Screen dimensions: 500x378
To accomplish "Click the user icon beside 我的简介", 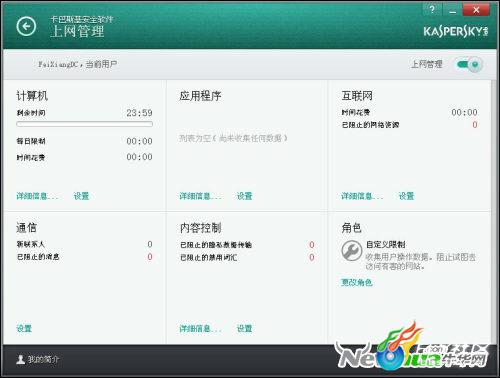I will pos(21,359).
